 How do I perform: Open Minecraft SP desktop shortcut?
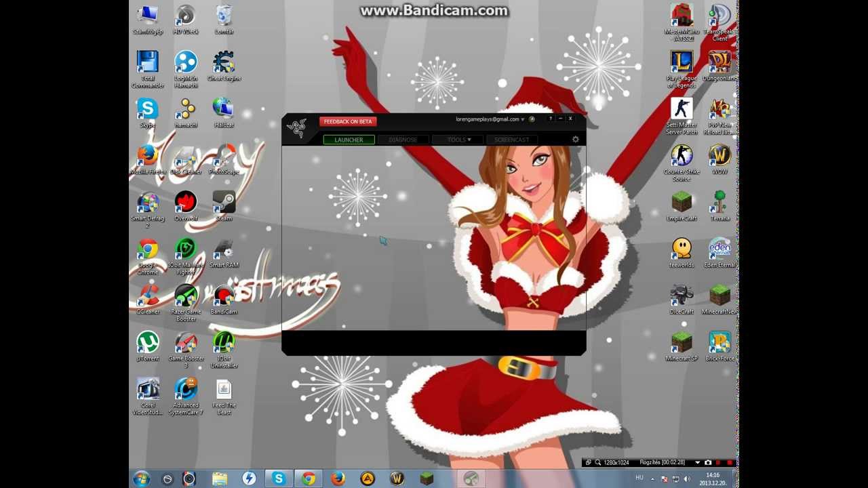pyautogui.click(x=682, y=347)
